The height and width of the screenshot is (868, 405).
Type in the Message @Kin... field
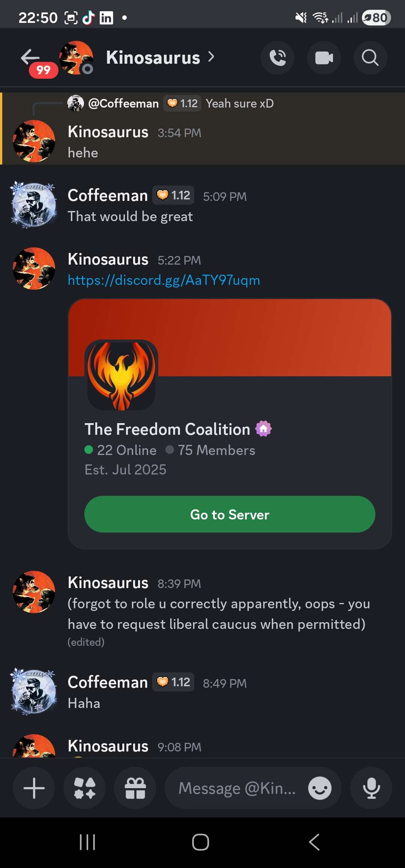tap(237, 788)
